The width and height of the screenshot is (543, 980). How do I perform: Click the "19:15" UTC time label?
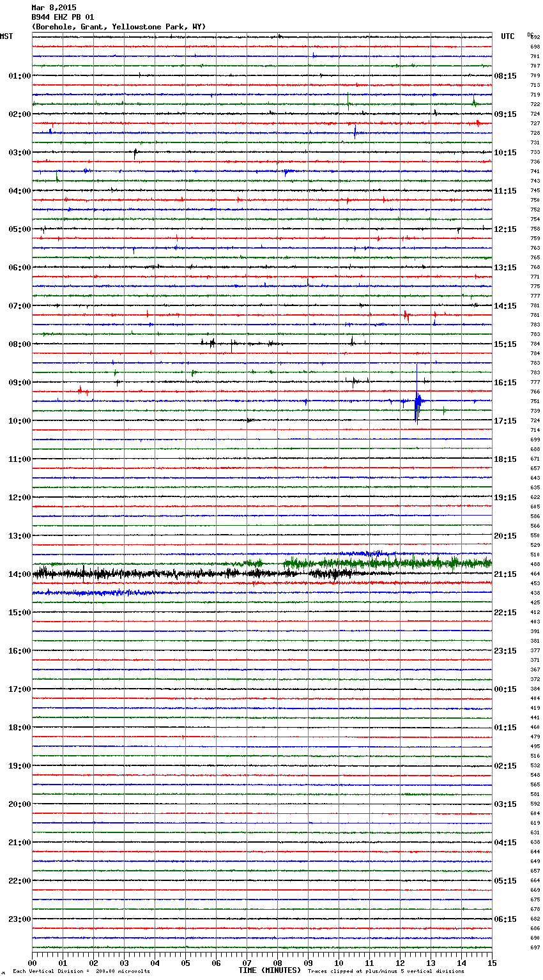(x=505, y=498)
